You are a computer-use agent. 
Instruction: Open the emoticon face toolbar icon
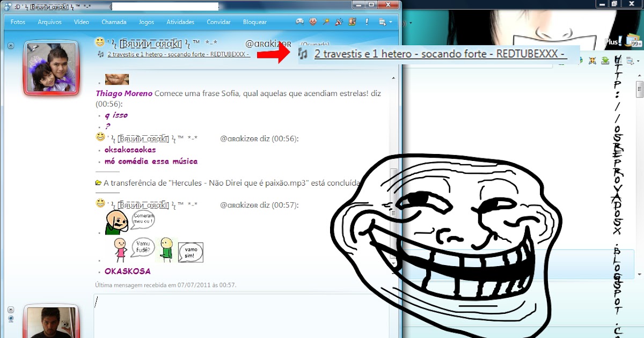tap(313, 22)
